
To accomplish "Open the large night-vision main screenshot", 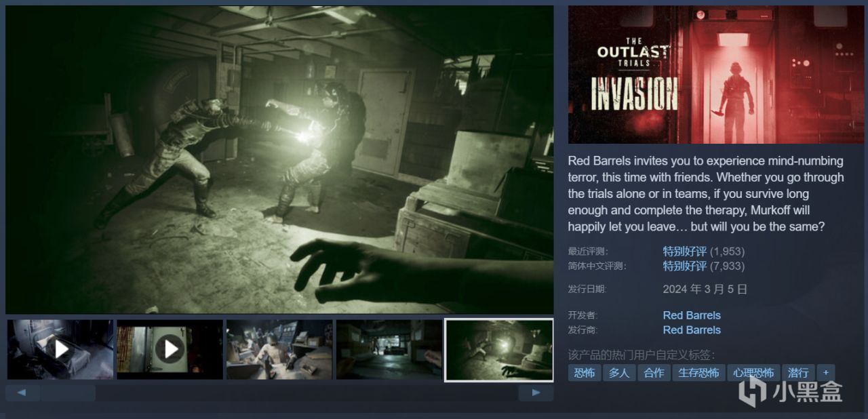I will 279,160.
